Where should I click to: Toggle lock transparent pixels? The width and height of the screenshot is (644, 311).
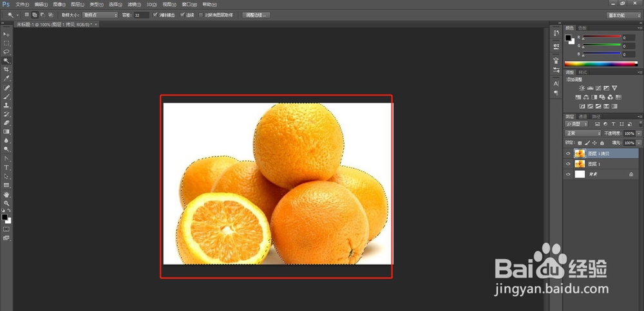[x=580, y=143]
